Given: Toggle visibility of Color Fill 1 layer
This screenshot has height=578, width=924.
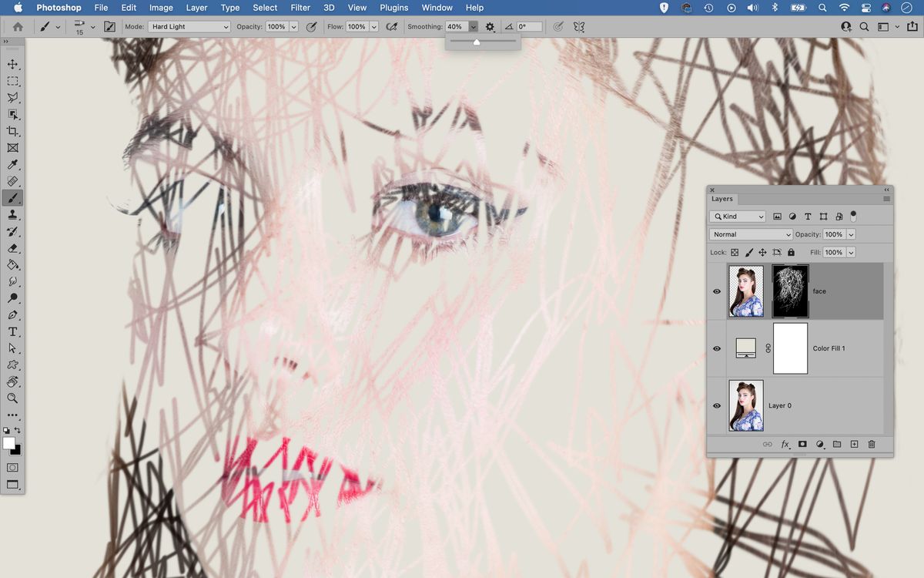Looking at the screenshot, I should pos(716,348).
